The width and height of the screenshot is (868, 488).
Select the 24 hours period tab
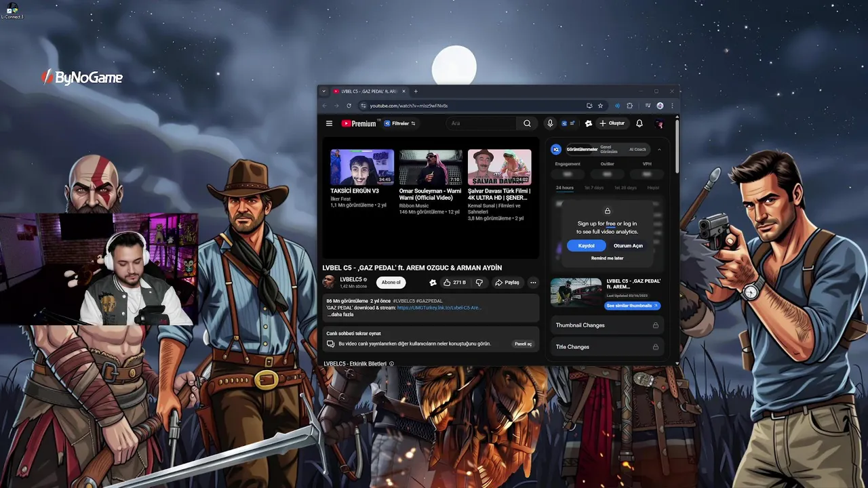pyautogui.click(x=565, y=188)
